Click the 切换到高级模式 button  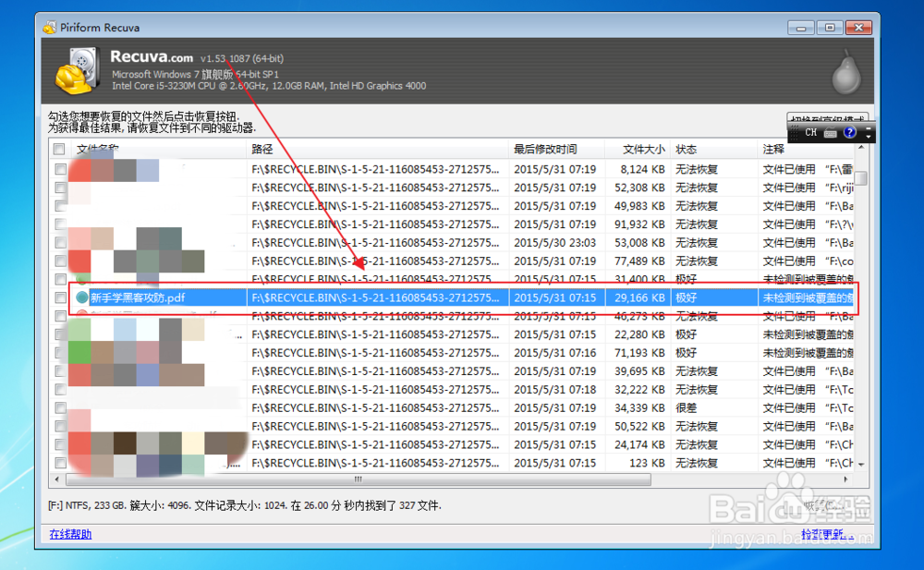click(x=827, y=119)
